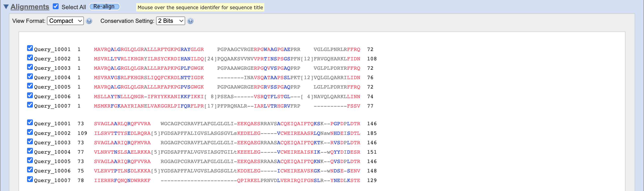Uncheck Query_10002 row starting at 109

pos(30,132)
